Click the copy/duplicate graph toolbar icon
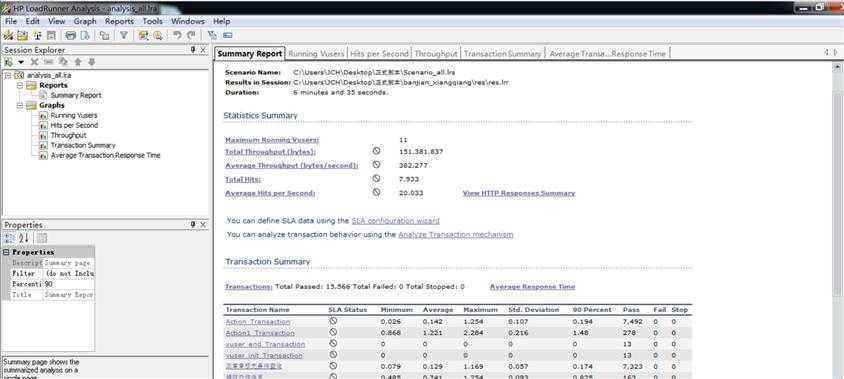The height and width of the screenshot is (379, 844). click(x=104, y=36)
